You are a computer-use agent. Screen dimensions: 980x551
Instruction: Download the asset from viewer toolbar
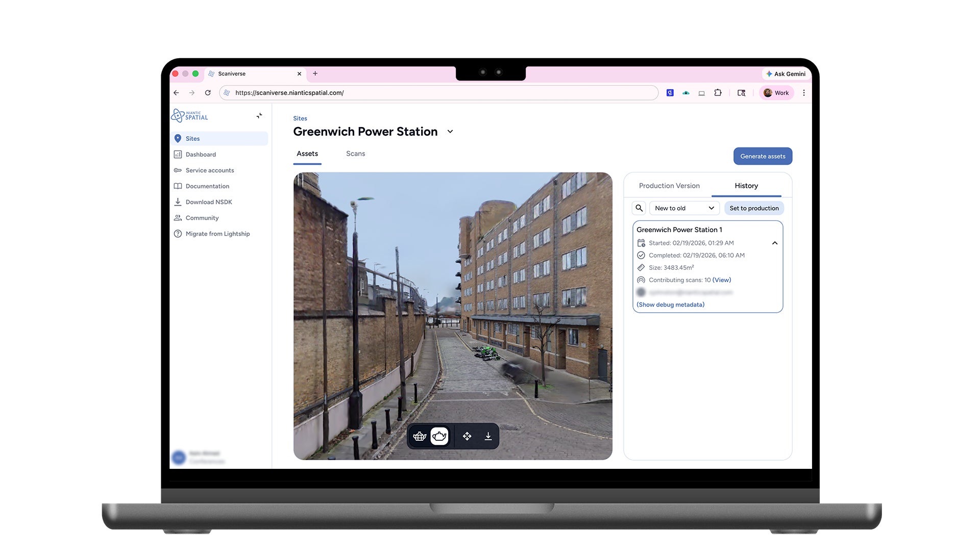488,436
